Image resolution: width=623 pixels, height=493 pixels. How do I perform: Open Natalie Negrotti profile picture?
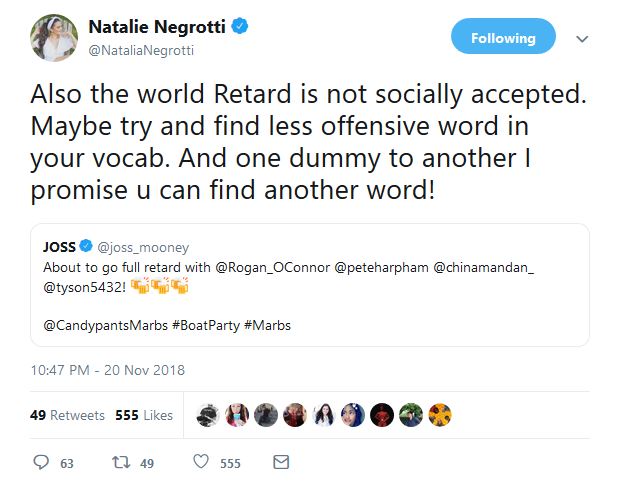52,37
